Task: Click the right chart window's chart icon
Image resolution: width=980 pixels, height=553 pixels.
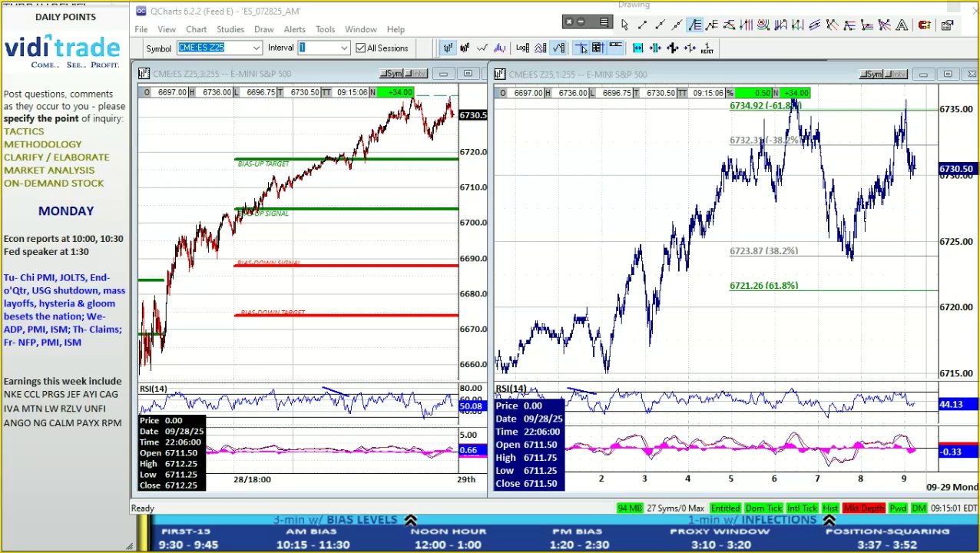Action: pos(500,74)
